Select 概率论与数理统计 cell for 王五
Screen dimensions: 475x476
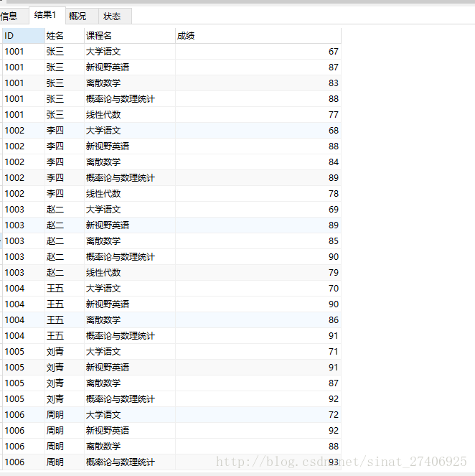pos(130,336)
